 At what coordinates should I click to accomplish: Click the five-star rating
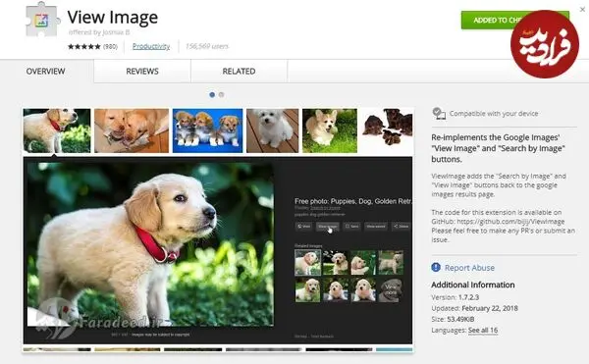click(84, 46)
